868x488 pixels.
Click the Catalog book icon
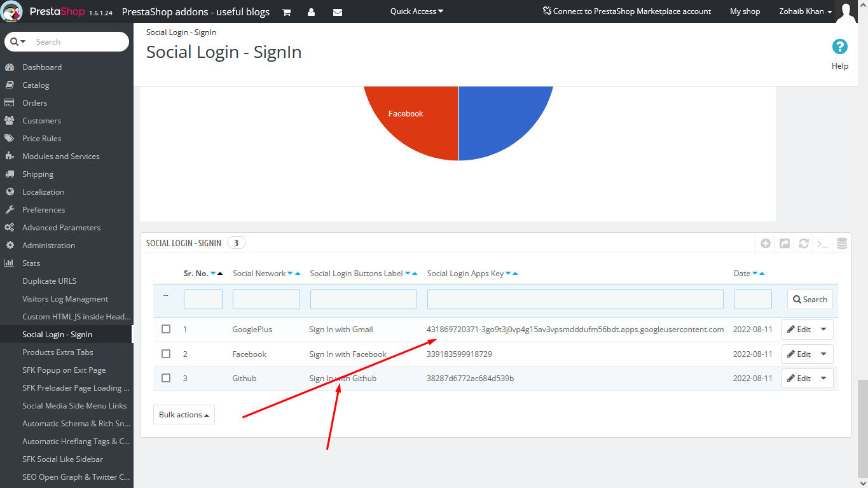click(x=10, y=85)
